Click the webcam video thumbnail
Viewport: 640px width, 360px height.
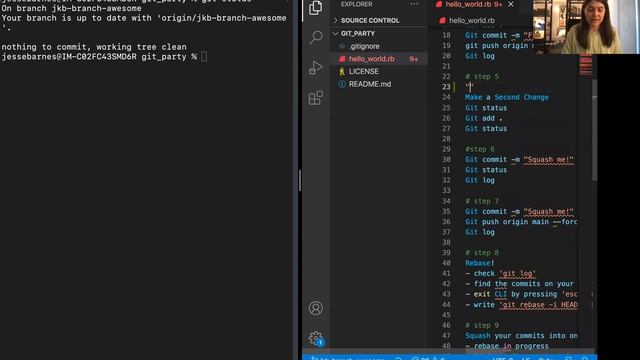click(x=586, y=27)
